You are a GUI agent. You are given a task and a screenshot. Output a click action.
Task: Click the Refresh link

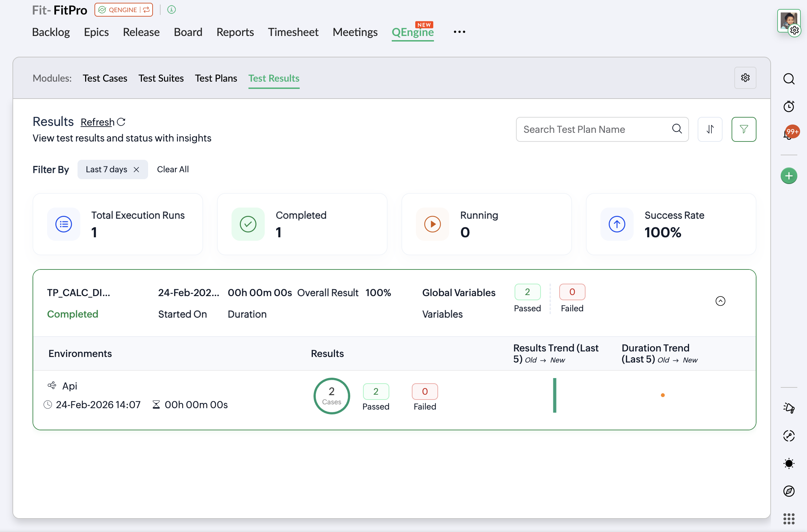(x=98, y=122)
